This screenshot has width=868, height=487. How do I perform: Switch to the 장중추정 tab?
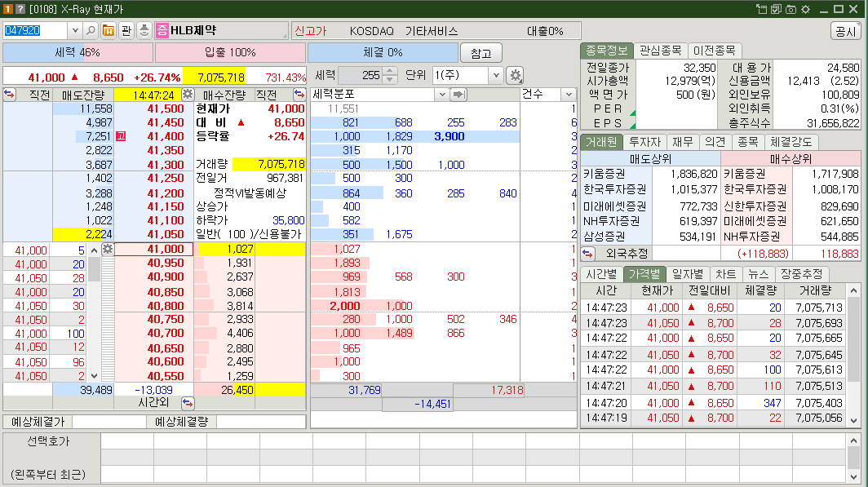tap(802, 274)
